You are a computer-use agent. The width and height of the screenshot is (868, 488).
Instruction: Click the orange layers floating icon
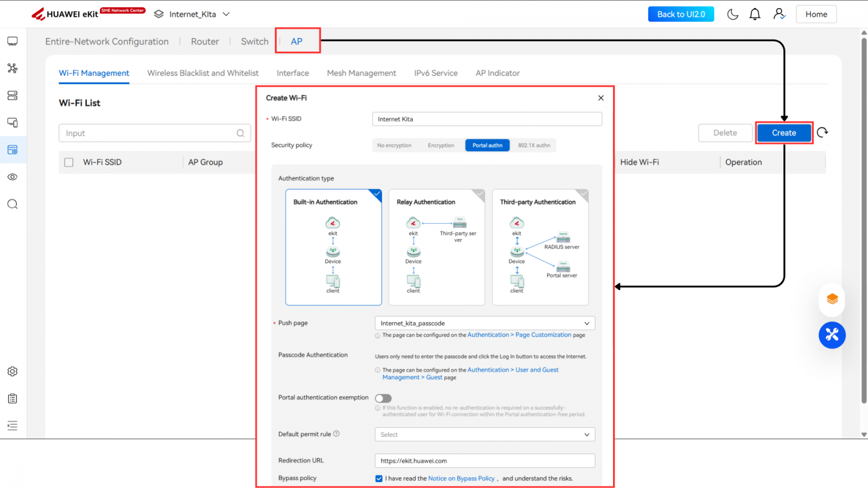832,299
